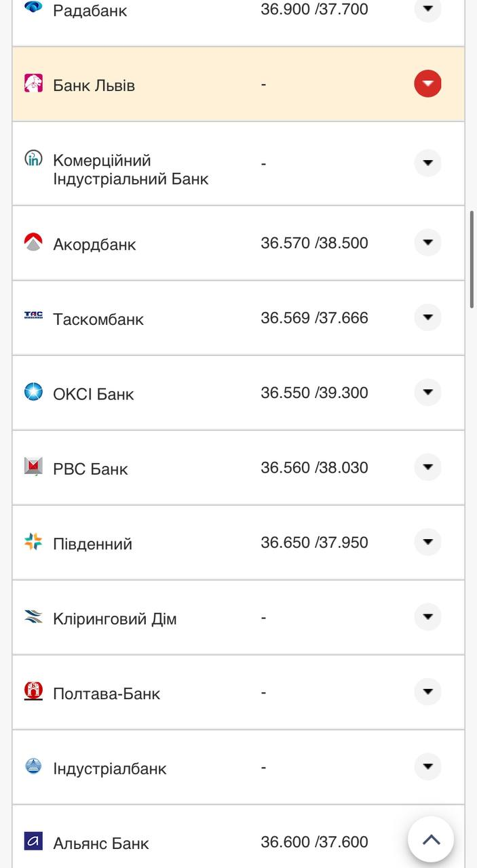Open the Південний bank entry
This screenshot has height=868, width=477.
[427, 541]
